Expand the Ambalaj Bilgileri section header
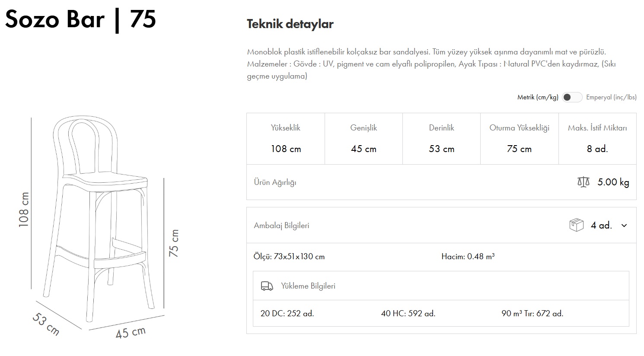This screenshot has width=644, height=356. [x=282, y=226]
